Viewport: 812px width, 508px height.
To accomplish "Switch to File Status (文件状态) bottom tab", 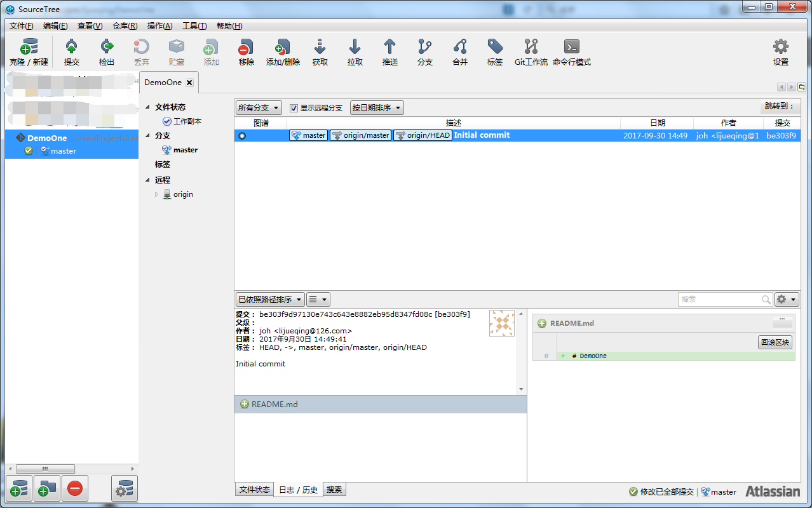I will pyautogui.click(x=255, y=490).
